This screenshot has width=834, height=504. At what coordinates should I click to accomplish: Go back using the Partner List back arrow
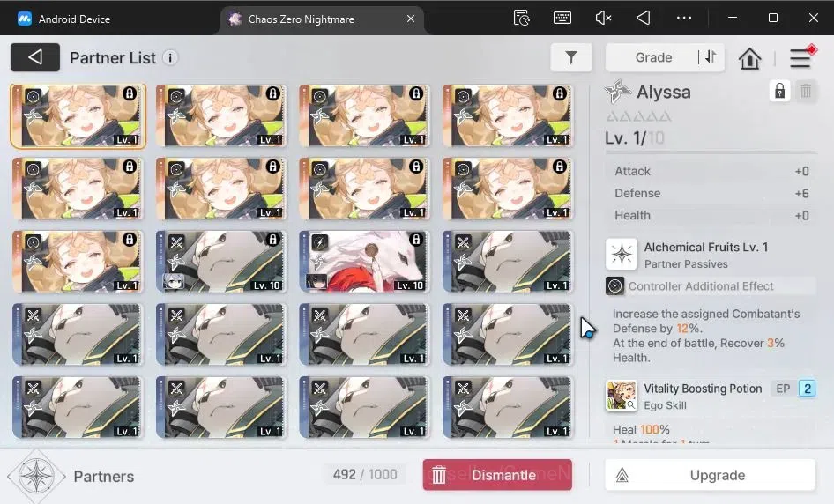tap(35, 57)
